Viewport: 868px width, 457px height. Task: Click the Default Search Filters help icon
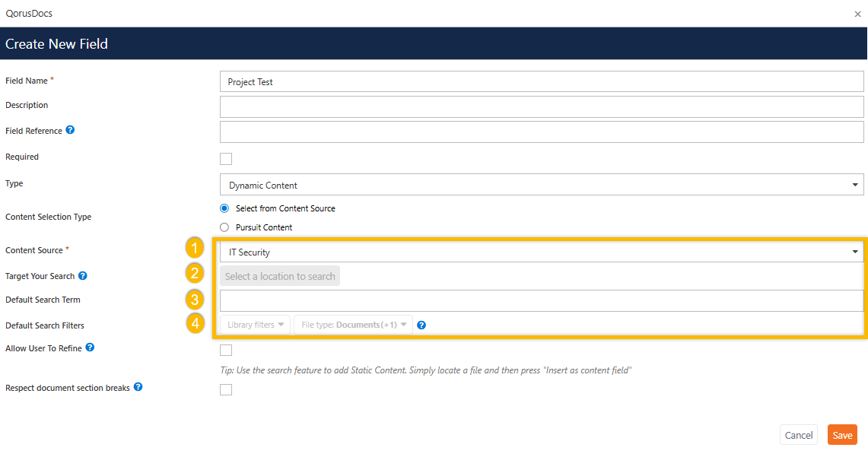point(421,325)
